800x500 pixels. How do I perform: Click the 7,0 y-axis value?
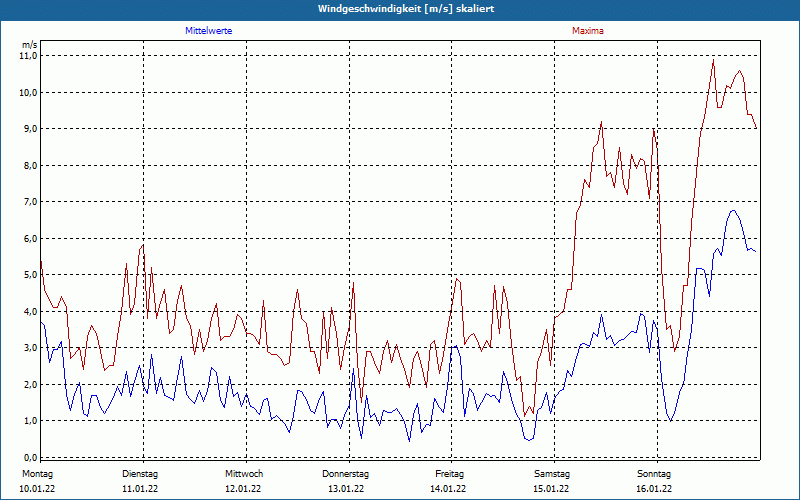click(x=30, y=202)
